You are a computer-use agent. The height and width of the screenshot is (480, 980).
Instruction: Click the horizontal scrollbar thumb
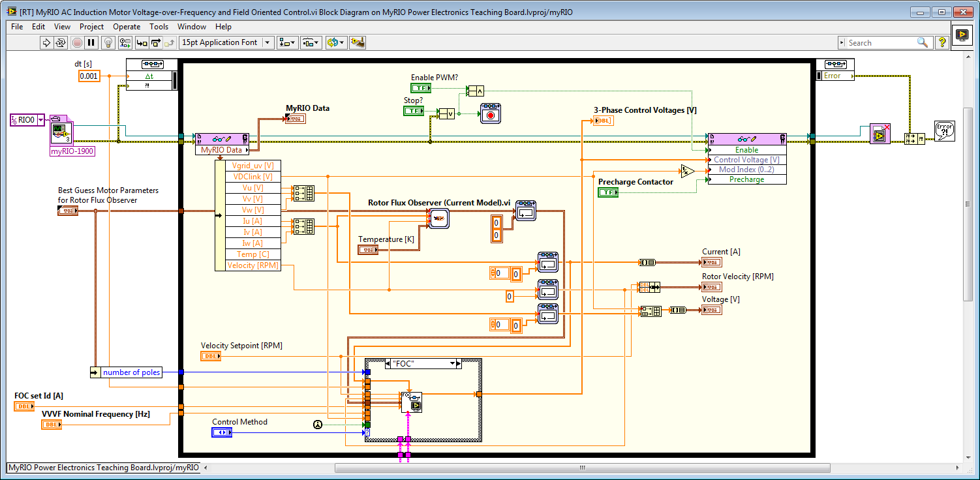pyautogui.click(x=582, y=468)
